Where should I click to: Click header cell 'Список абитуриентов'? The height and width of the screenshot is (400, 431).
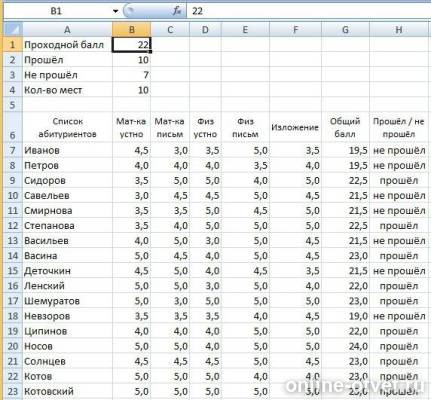(67, 128)
